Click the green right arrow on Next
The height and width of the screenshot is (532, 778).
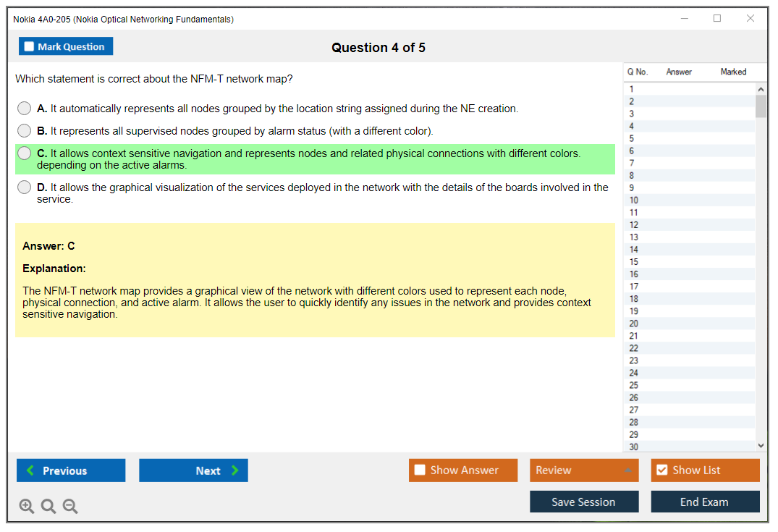click(235, 470)
